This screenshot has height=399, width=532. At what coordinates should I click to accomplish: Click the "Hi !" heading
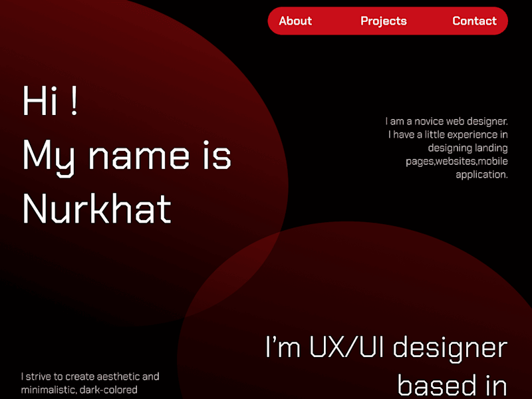(x=51, y=101)
